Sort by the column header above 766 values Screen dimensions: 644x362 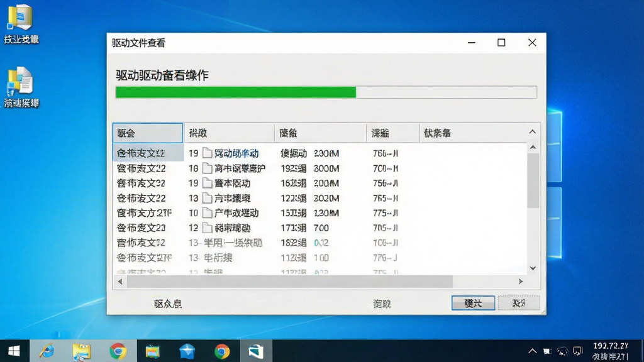click(392, 133)
